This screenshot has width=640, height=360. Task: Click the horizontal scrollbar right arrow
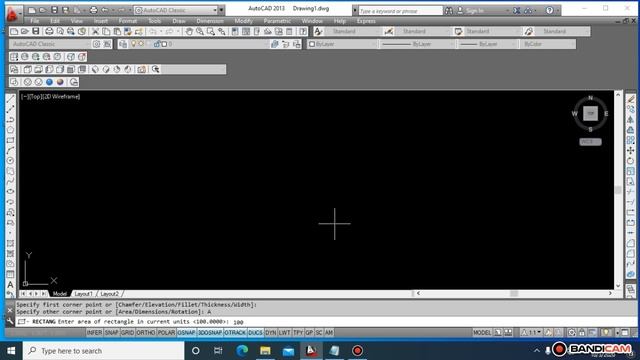pyautogui.click(x=610, y=293)
